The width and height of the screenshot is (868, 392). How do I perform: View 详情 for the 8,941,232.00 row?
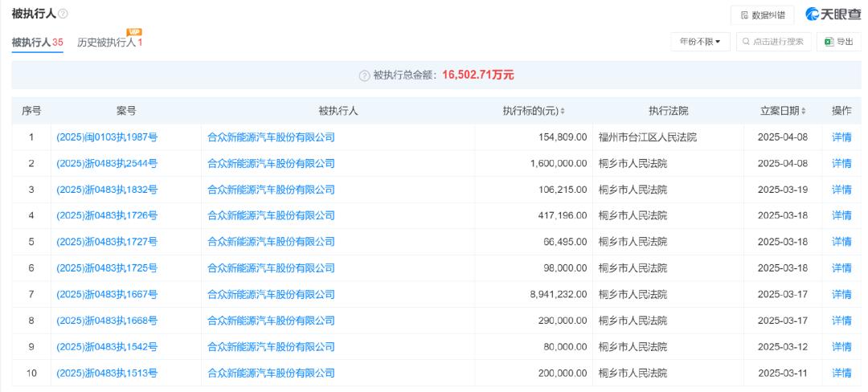841,295
